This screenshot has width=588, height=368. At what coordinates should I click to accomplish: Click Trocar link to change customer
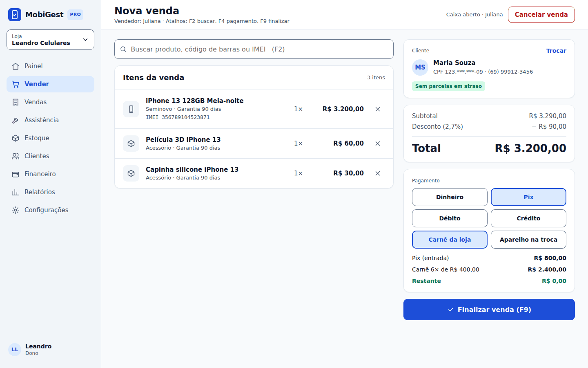click(556, 51)
